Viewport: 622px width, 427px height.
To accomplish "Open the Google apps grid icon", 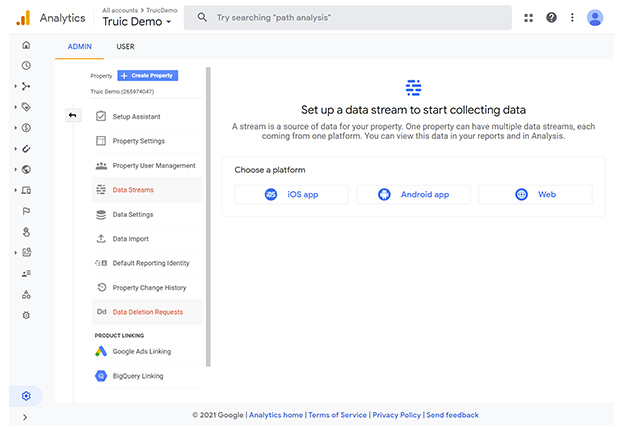I will 528,17.
